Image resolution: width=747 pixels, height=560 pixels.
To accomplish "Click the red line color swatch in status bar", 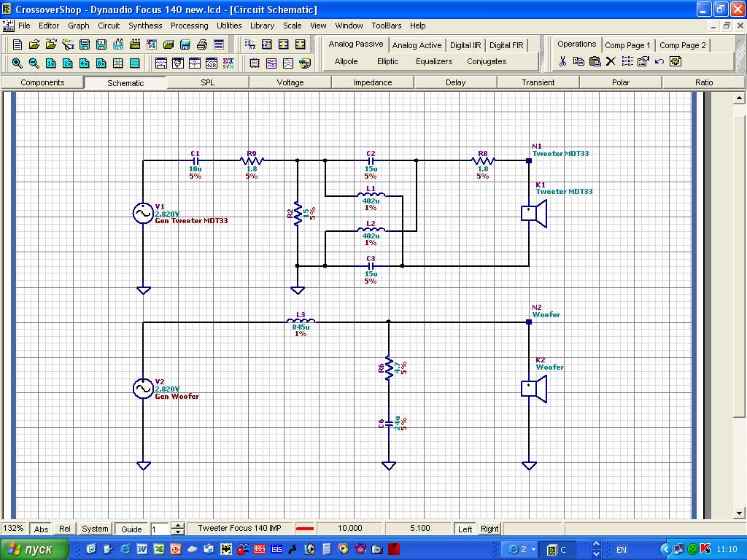I will point(304,529).
